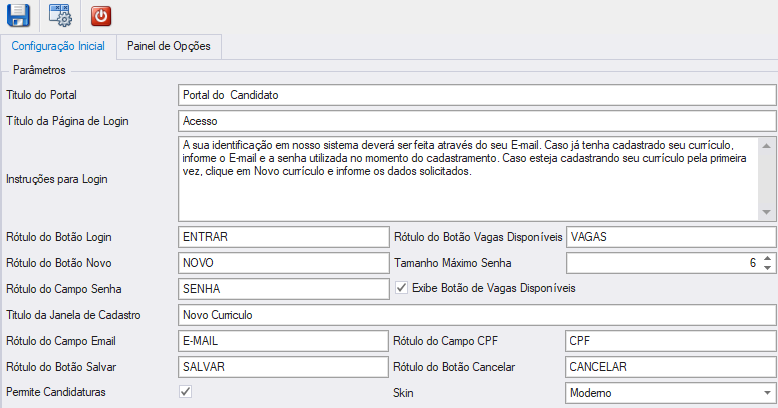
Task: Click the Titulo da Janela de Cadastro field
Action: (477, 315)
